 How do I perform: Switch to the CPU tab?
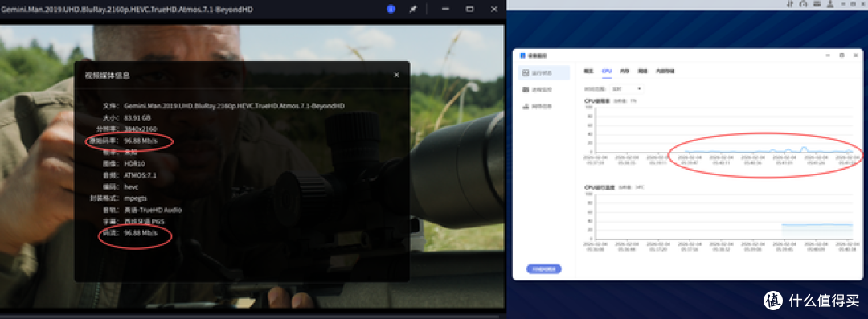(607, 72)
